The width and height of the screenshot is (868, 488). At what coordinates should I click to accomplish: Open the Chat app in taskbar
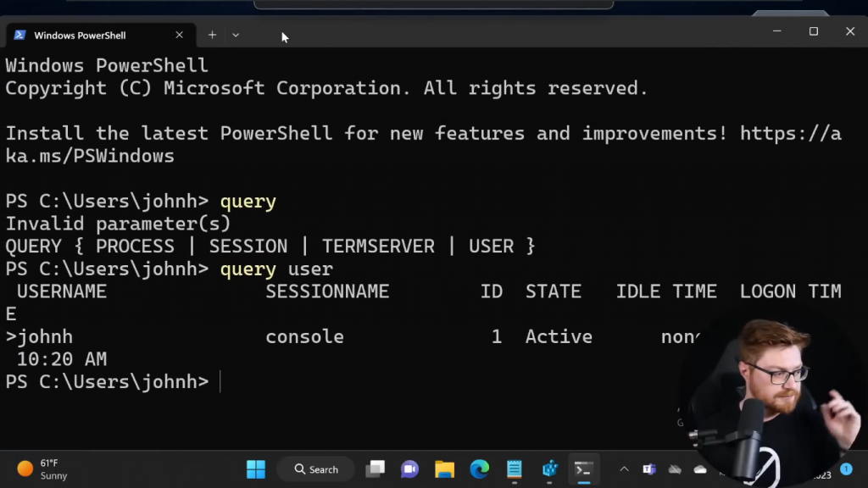click(x=409, y=469)
